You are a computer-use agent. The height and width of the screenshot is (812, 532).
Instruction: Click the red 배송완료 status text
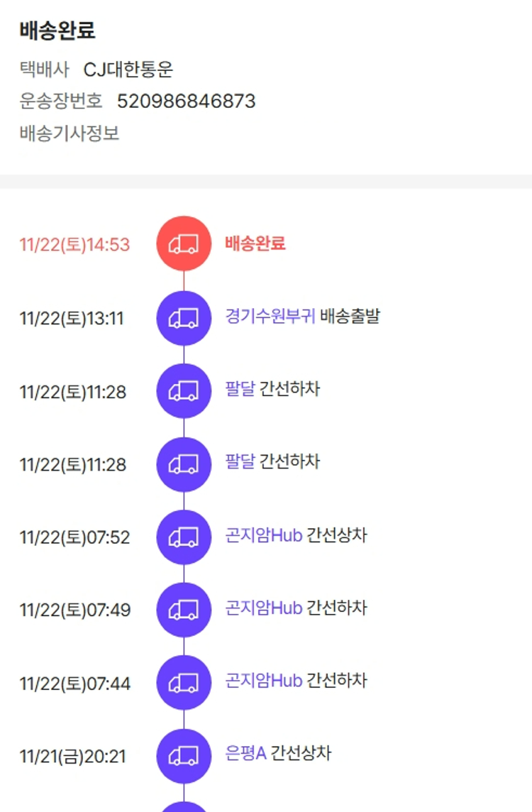pyautogui.click(x=255, y=243)
